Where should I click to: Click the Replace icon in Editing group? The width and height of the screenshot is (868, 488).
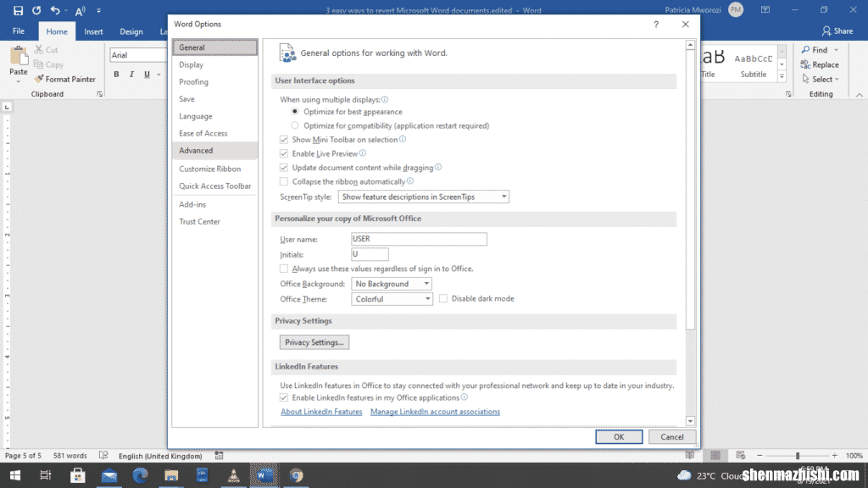click(x=805, y=64)
